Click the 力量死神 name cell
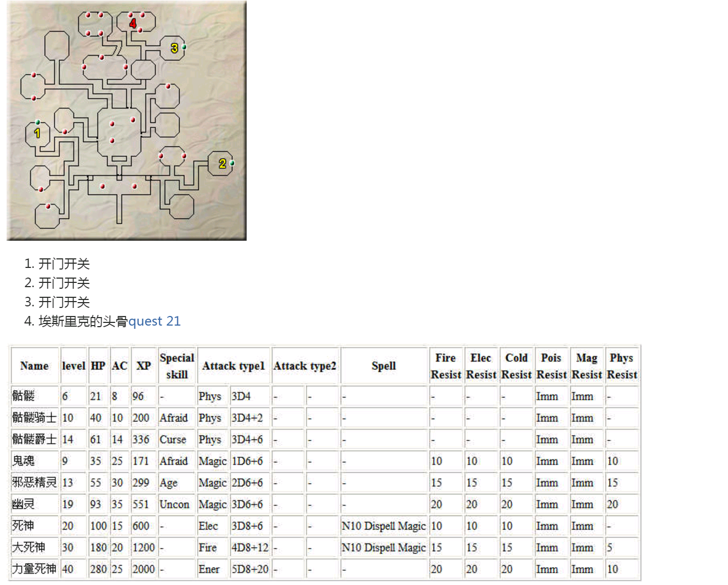Image resolution: width=728 pixels, height=585 pixels. pyautogui.click(x=34, y=569)
